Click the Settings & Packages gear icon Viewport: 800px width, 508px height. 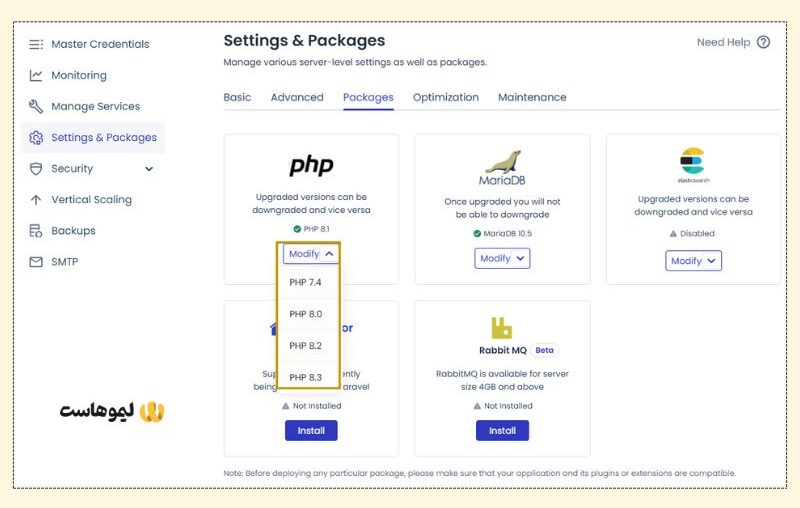[x=36, y=138]
